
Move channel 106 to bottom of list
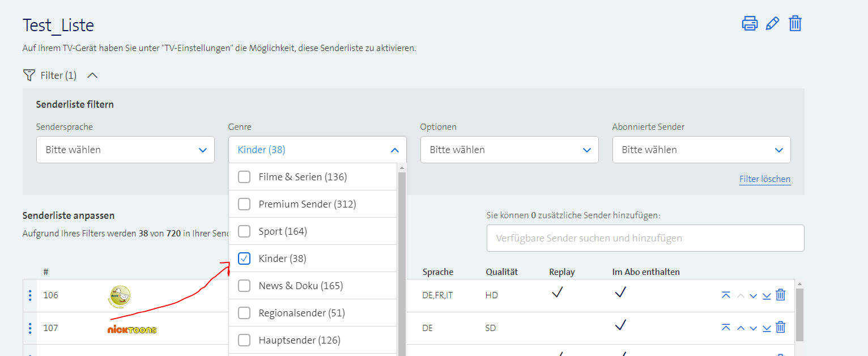[767, 295]
